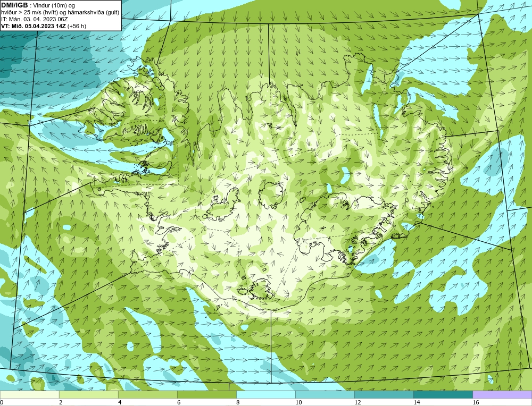Click the scale label '4'
This screenshot has width=532, height=406.
tap(120, 402)
